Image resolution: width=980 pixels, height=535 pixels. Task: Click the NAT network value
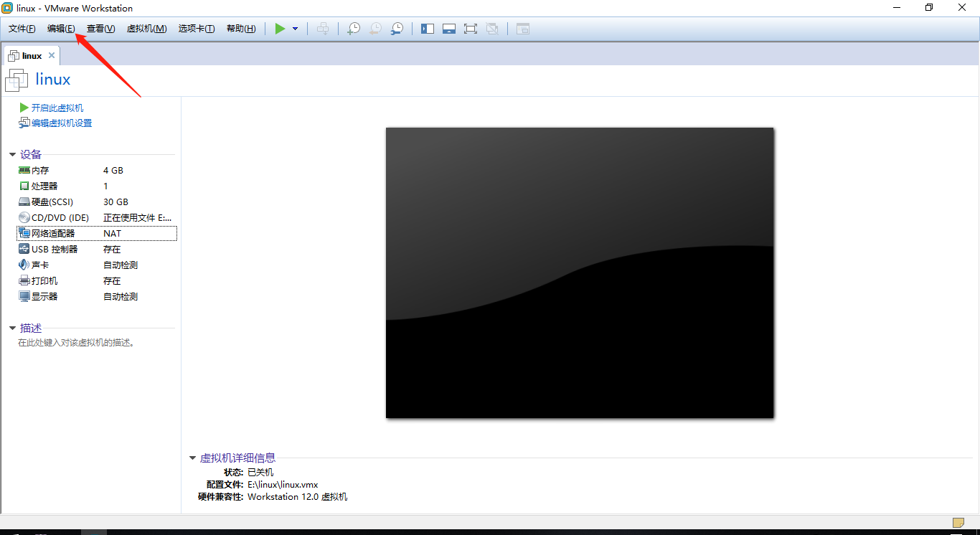point(112,234)
